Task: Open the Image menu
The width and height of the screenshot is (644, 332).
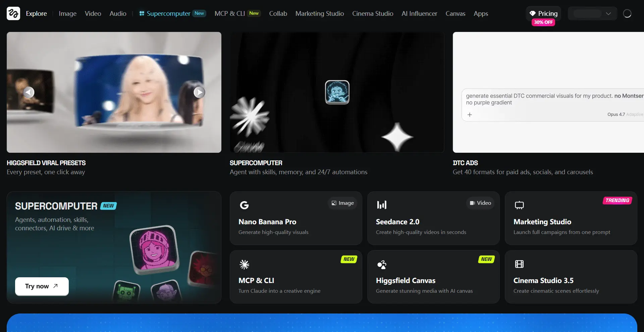Action: [67, 13]
